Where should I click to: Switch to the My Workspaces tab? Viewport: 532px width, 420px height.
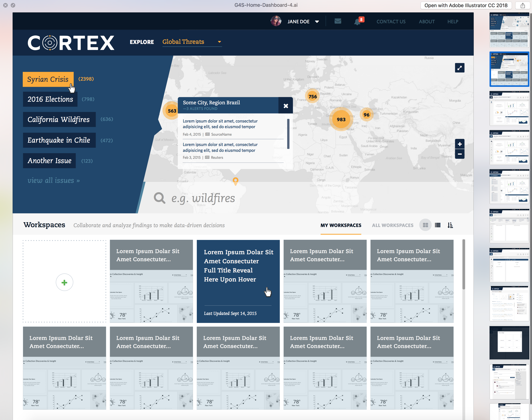[341, 225]
